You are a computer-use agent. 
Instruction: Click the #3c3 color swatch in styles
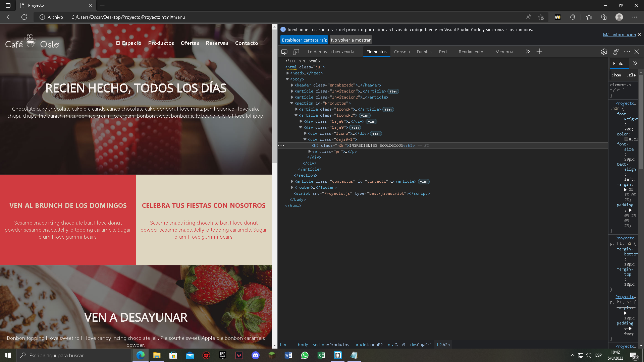626,139
